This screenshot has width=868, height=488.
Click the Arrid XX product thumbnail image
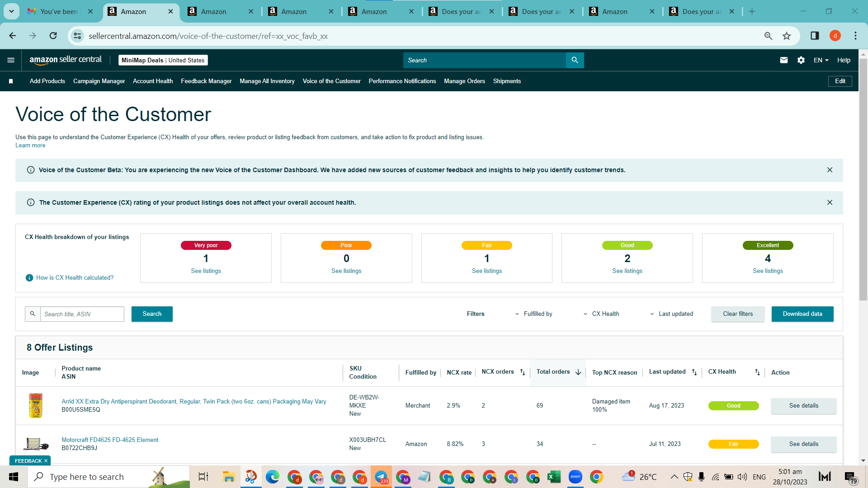(x=36, y=405)
